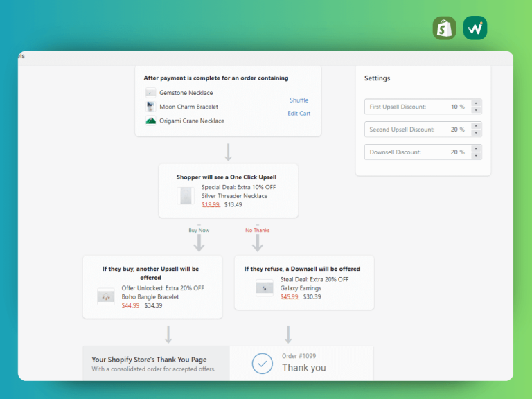
Task: Click the crossed-out $45.99 price
Action: 290,297
